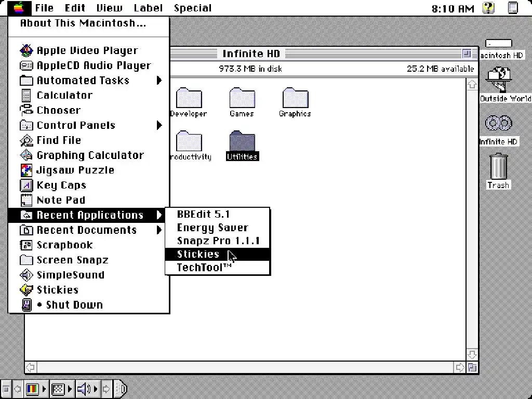
Task: Choose Energy Saver in the submenu
Action: point(217,228)
